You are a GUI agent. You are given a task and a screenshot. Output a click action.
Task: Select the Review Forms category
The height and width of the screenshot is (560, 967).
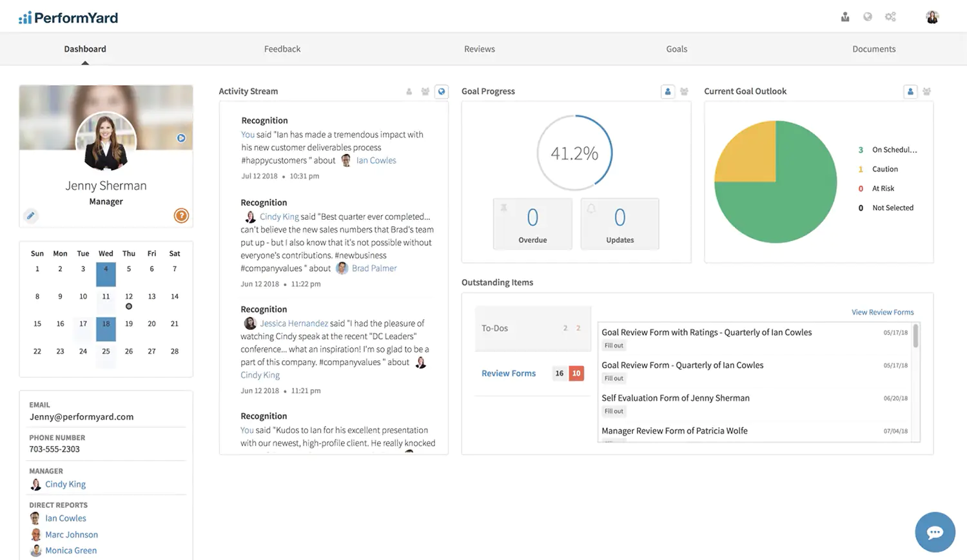(532, 373)
